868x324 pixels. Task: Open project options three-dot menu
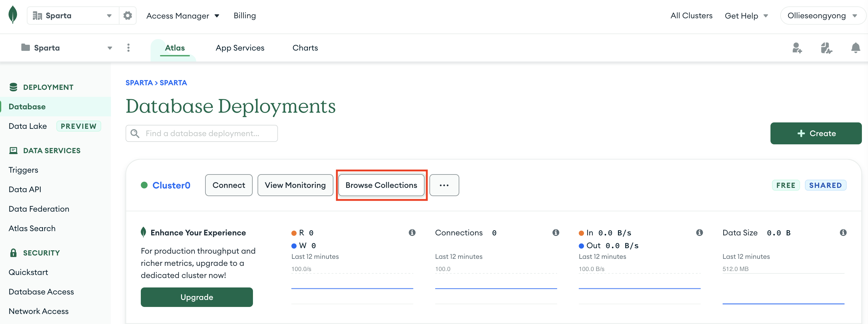click(x=128, y=48)
